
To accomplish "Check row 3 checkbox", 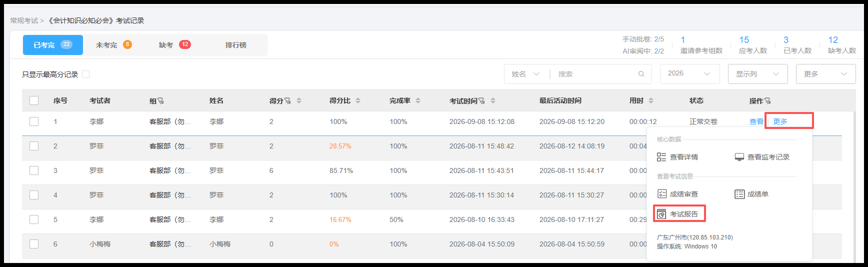I will pos(34,170).
